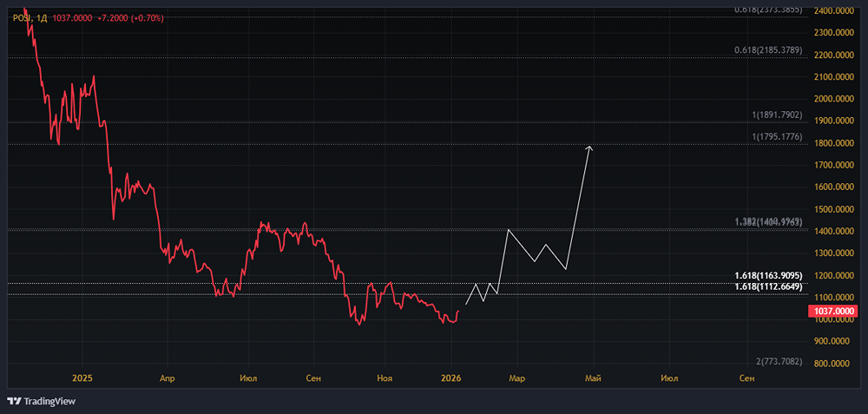Click the Июл label right after Май
The height and width of the screenshot is (414, 868).
tap(670, 378)
